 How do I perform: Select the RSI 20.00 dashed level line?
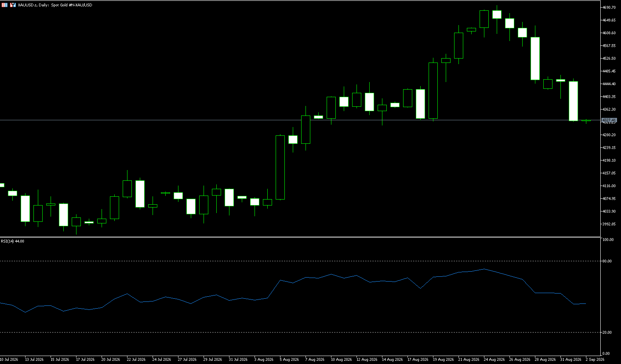[x=300, y=332]
